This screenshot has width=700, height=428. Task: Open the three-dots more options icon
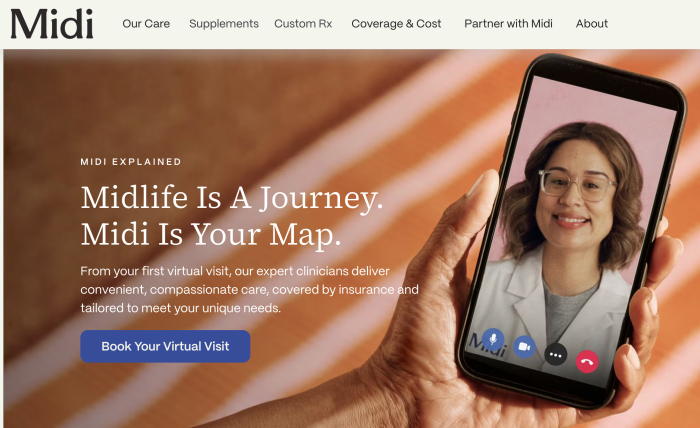[x=556, y=355]
